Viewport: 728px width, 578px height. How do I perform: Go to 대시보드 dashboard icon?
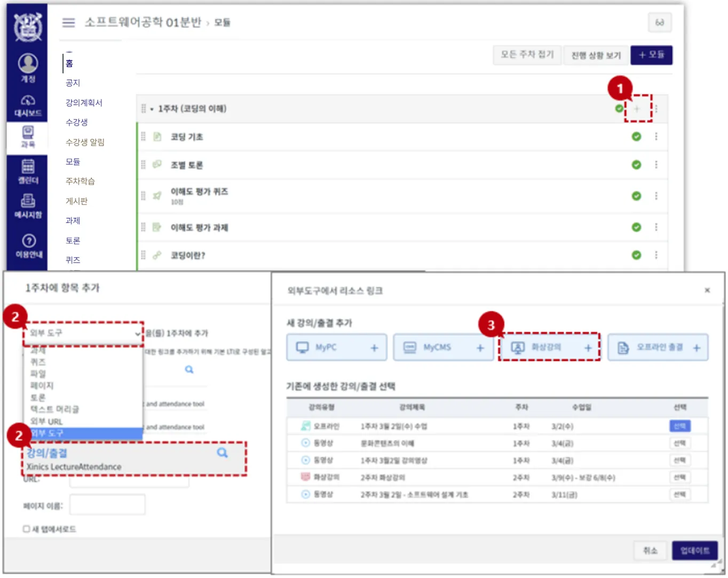click(28, 106)
